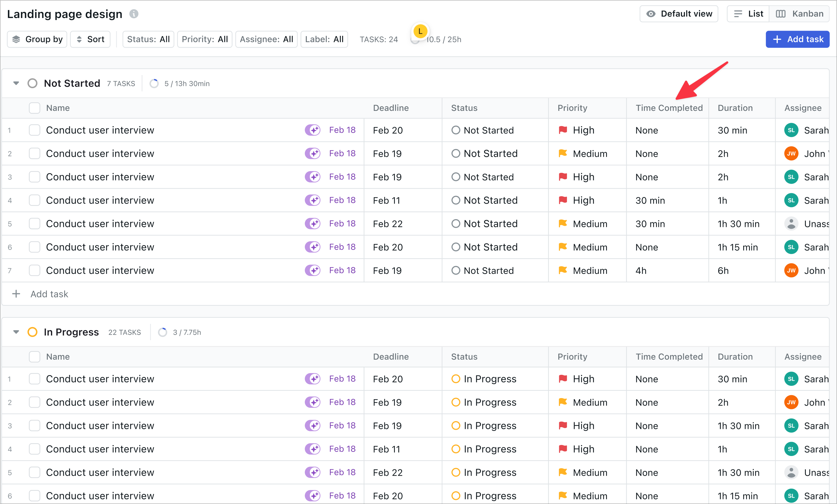The height and width of the screenshot is (504, 837).
Task: Click Sarah's avatar on row 1
Action: pyautogui.click(x=792, y=130)
